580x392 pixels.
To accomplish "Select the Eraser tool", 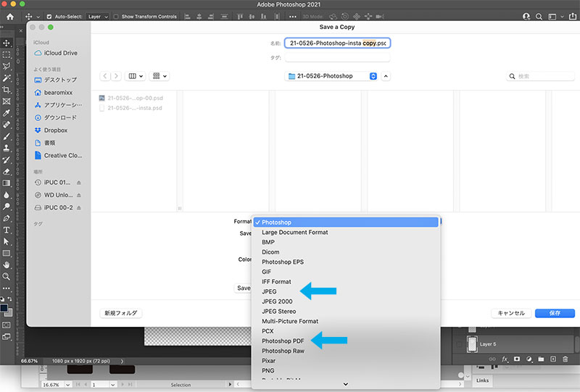I will [x=7, y=172].
